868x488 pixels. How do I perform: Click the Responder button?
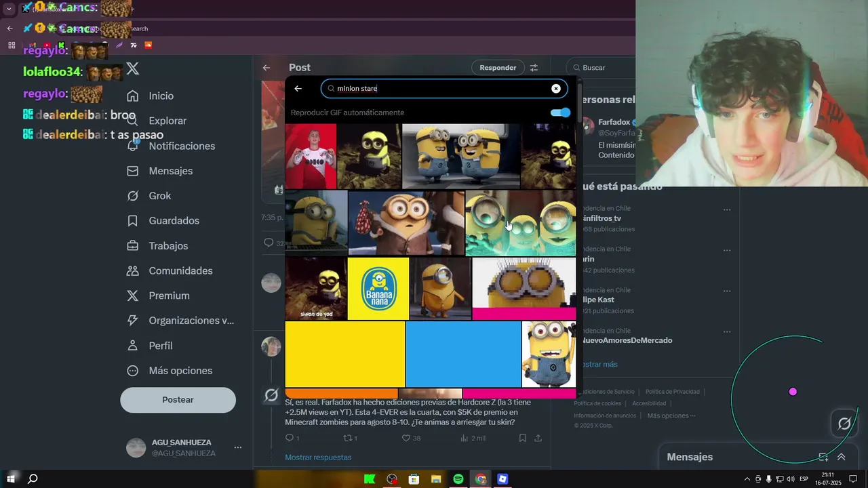[498, 68]
